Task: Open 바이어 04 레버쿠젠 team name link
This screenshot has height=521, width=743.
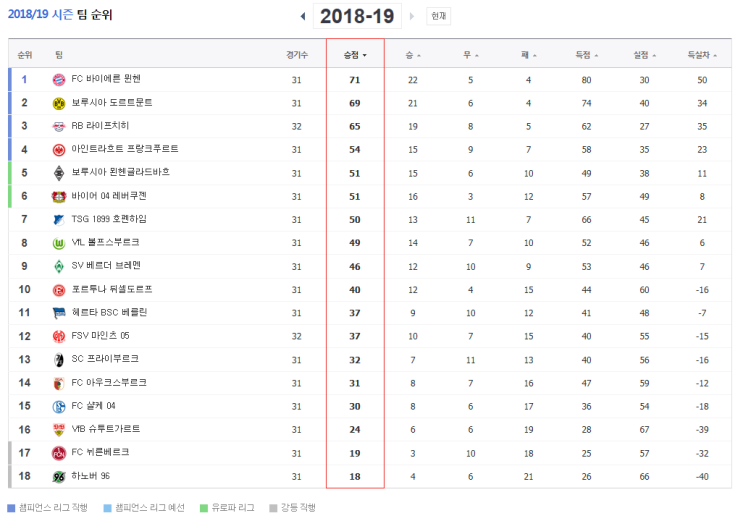Action: coord(109,195)
